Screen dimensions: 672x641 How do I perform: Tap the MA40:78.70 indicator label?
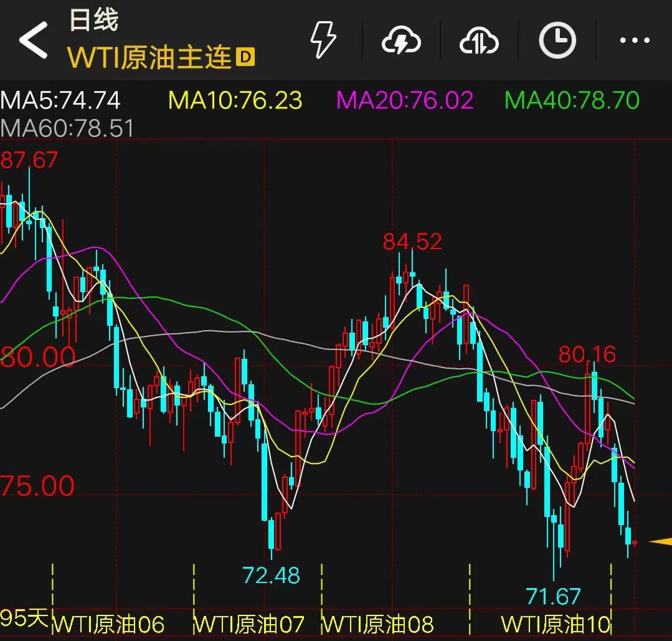(572, 100)
